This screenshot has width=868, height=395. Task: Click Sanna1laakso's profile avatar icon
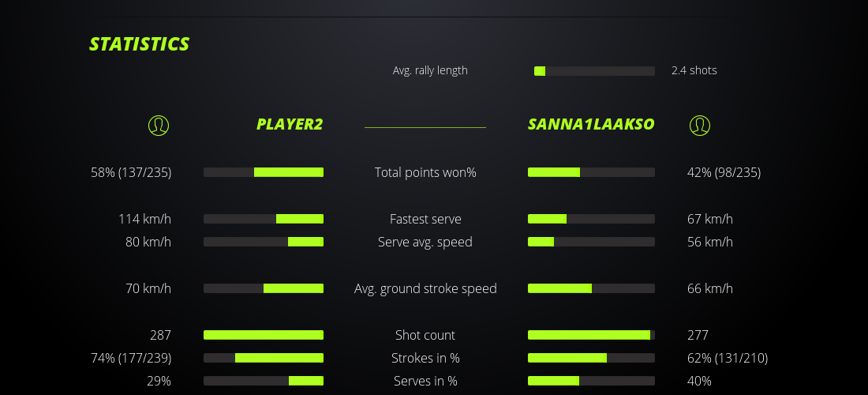700,125
